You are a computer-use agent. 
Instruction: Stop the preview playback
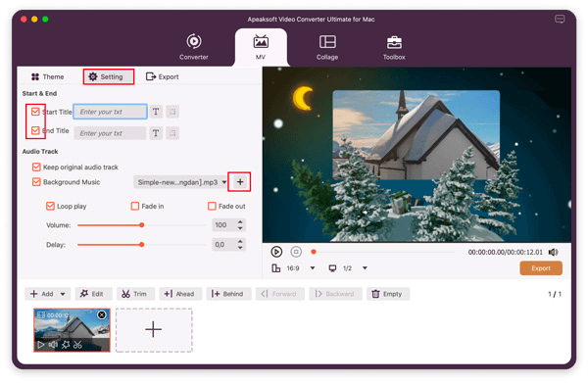point(296,252)
